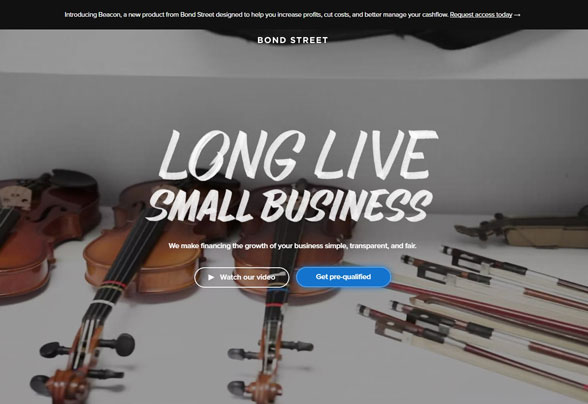The width and height of the screenshot is (588, 404).
Task: Click the red band on the left violin's neck
Action: coord(114,285)
